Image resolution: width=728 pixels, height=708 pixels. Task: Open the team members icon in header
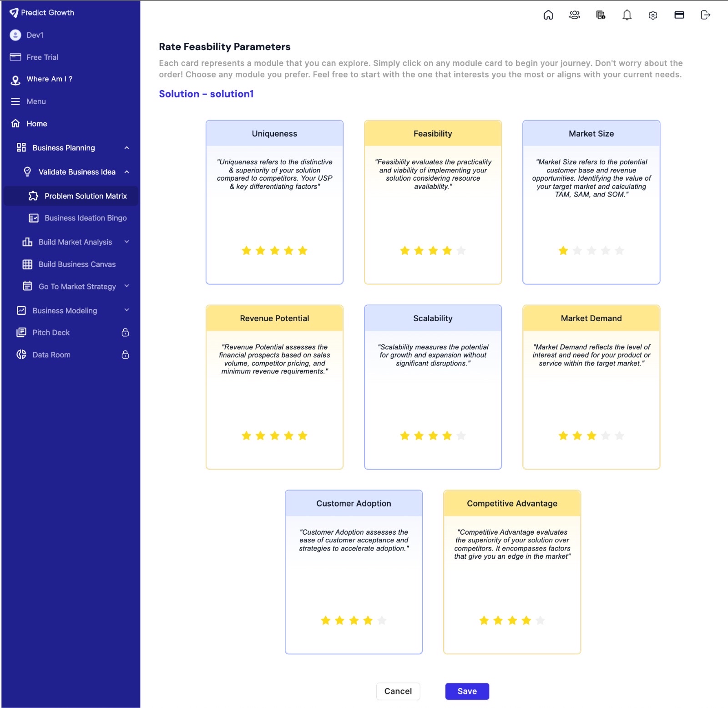click(x=575, y=15)
